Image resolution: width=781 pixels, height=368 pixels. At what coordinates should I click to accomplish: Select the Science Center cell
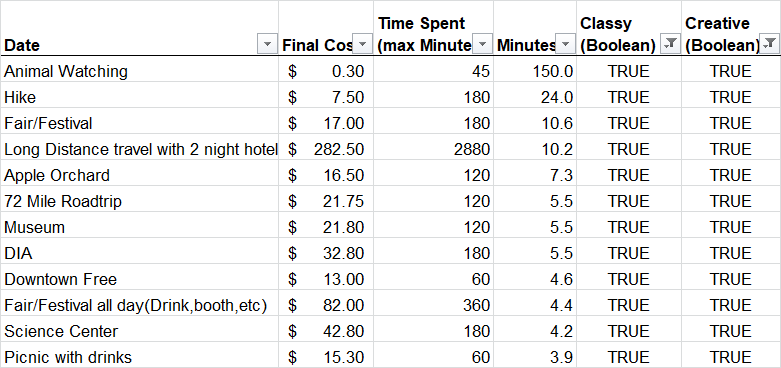click(x=139, y=331)
